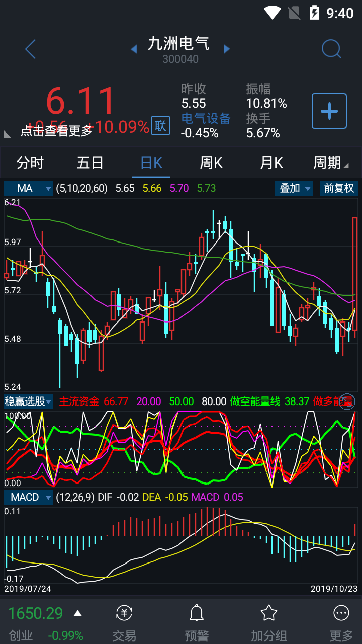
Task: Expand index ticker with up triangle
Action: point(78,613)
